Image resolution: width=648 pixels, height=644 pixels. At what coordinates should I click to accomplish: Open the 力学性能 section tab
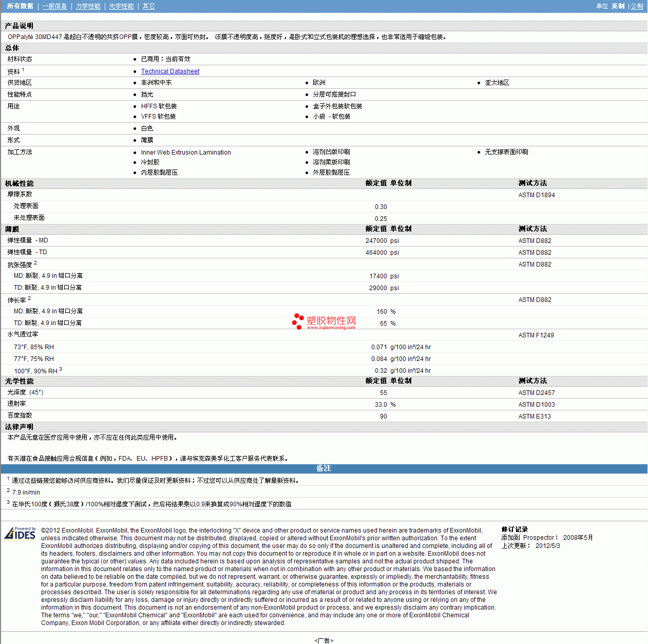88,6
